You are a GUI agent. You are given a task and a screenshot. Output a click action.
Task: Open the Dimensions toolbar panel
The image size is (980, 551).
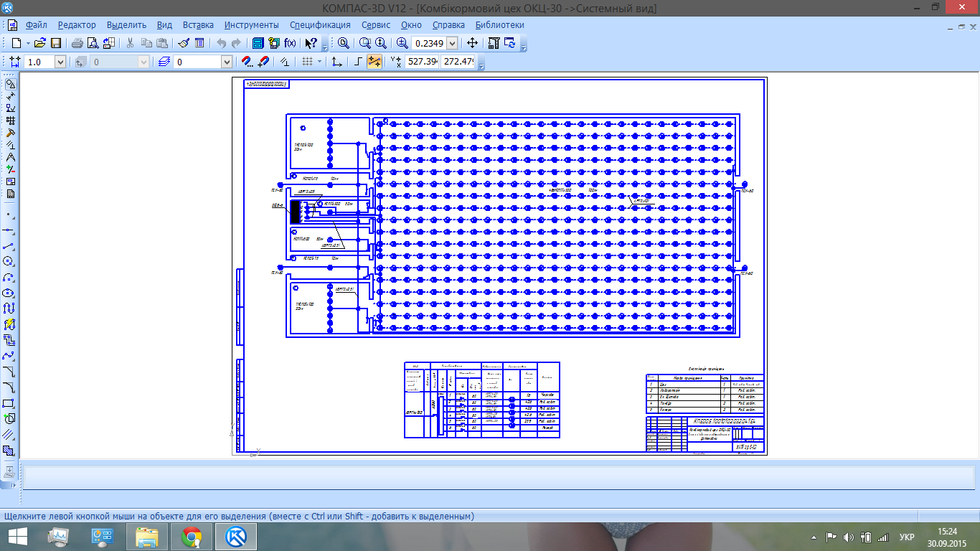pos(10,96)
